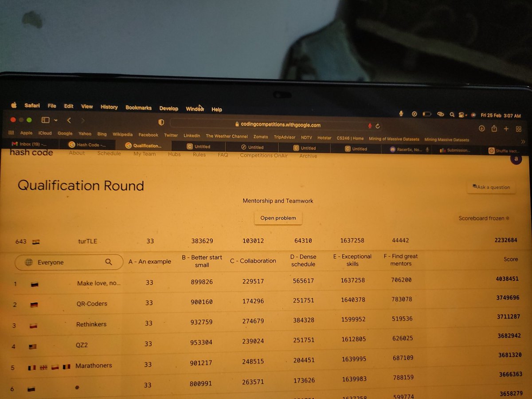Open the CS246 | Home bookmark

350,138
